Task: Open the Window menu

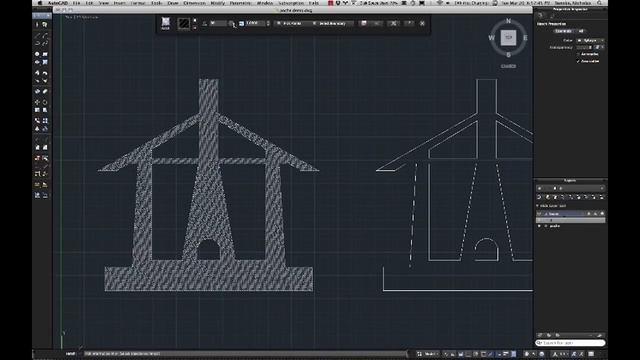Action: click(x=264, y=3)
